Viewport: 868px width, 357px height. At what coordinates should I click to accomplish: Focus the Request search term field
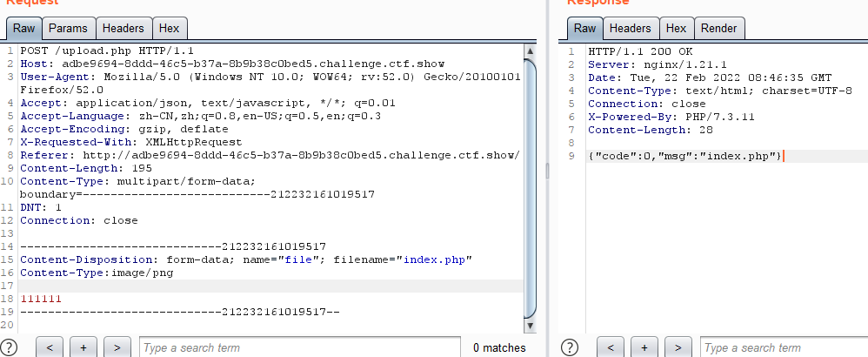299,347
